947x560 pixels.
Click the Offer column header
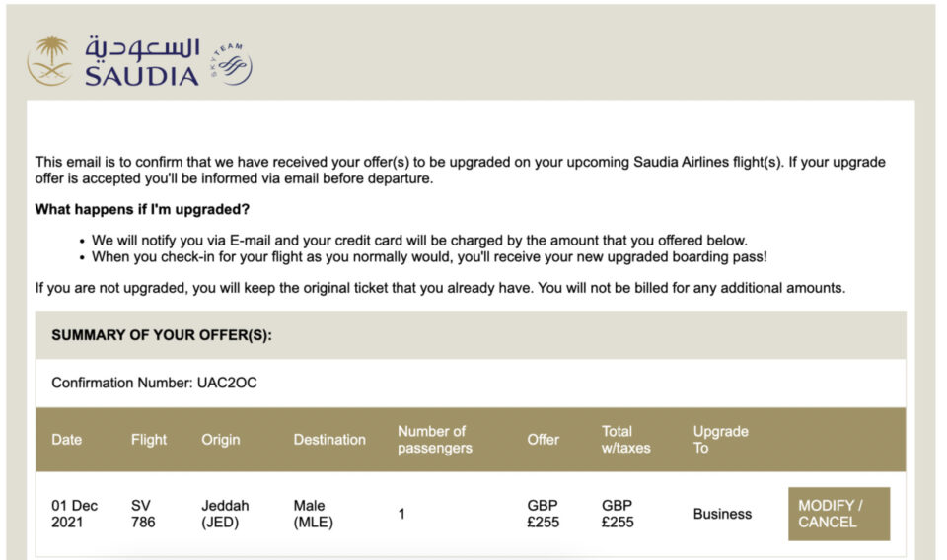[543, 440]
